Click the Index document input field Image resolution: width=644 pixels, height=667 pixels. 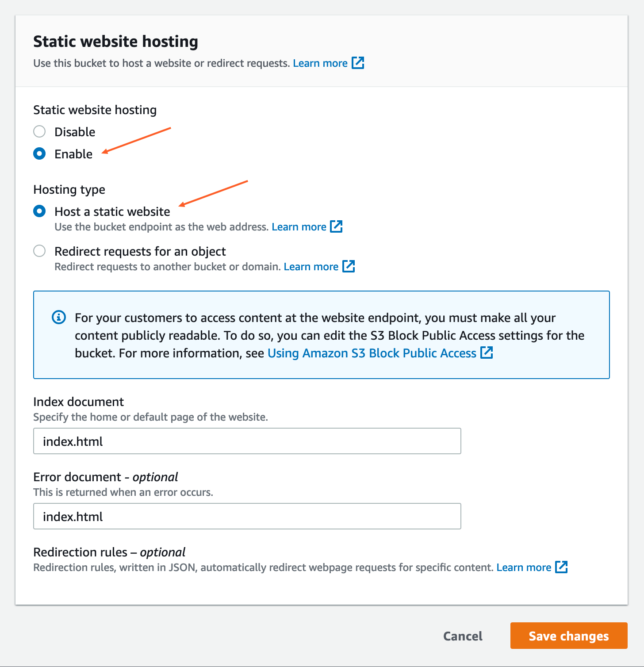tap(247, 441)
